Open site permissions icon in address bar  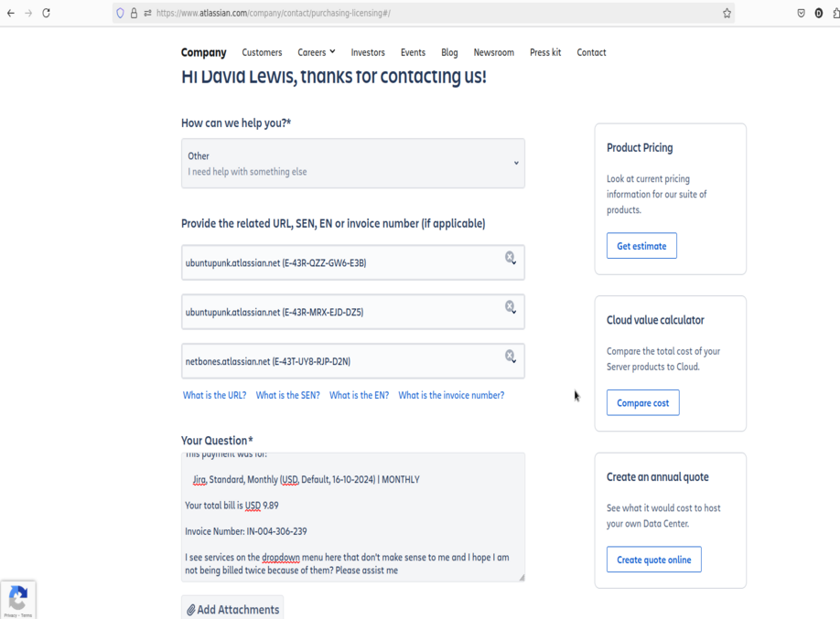147,14
